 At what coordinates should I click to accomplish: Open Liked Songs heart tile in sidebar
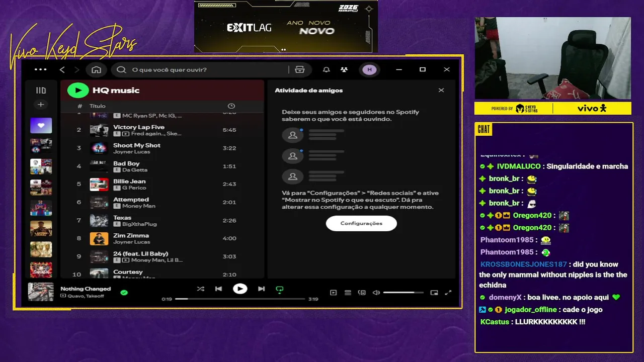(x=41, y=126)
